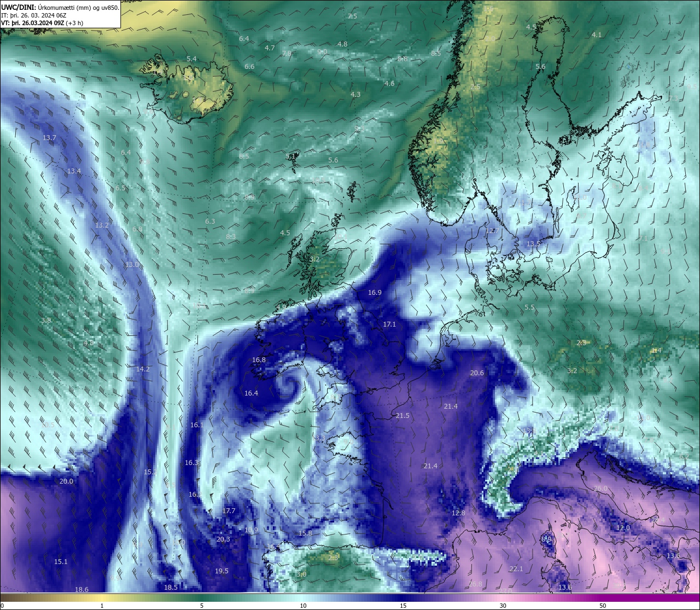Click the 4.6 value label
This screenshot has width=700, height=610.
[x=389, y=84]
